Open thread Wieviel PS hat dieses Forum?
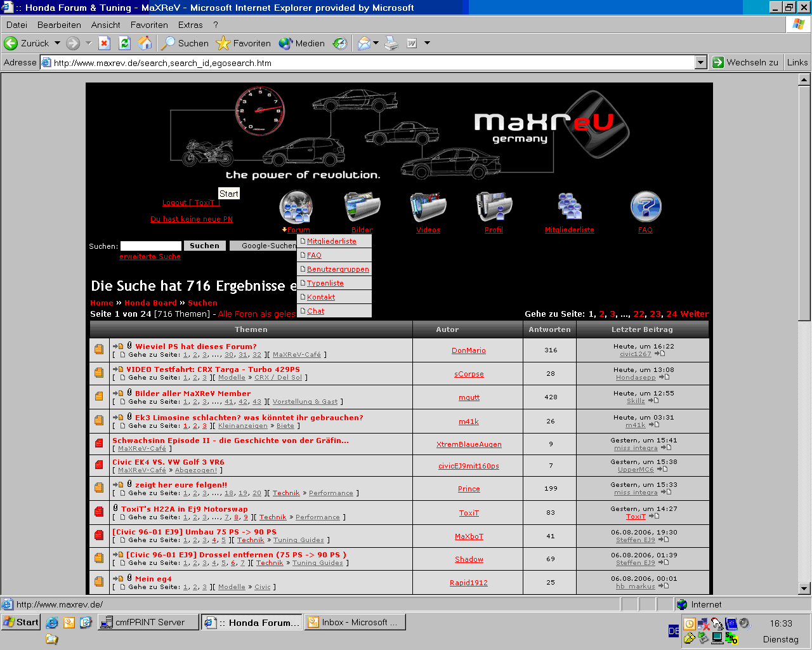 pos(195,347)
